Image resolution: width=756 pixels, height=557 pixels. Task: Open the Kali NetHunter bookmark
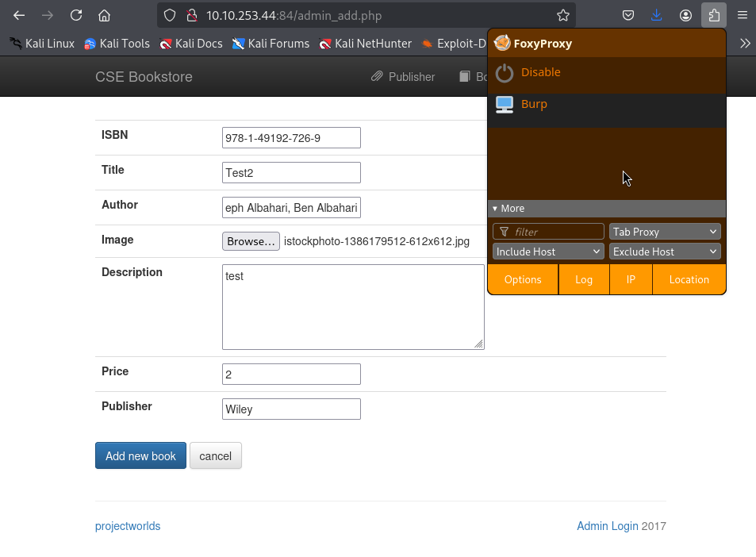click(x=366, y=44)
